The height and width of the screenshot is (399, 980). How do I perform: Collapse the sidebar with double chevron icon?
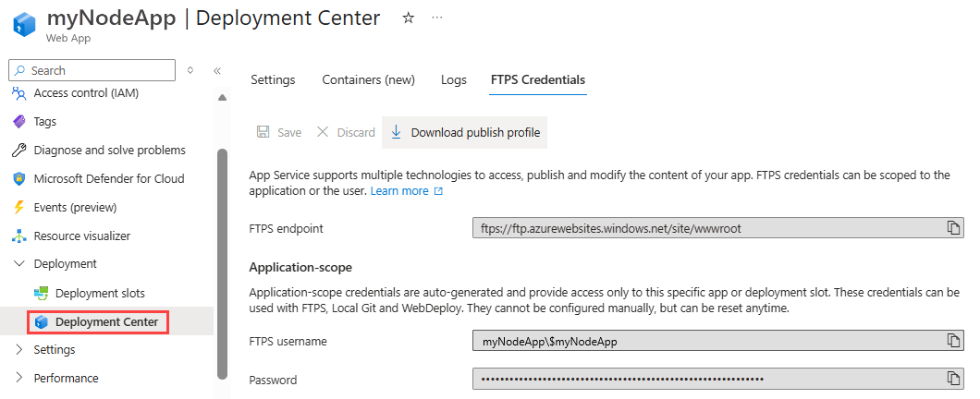(x=217, y=70)
